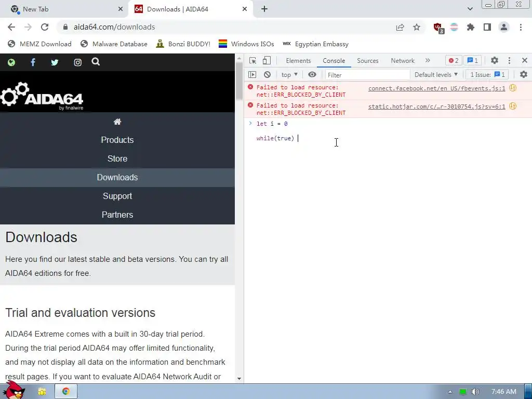Click the AIDA64 by finalwire logo

[x=42, y=96]
